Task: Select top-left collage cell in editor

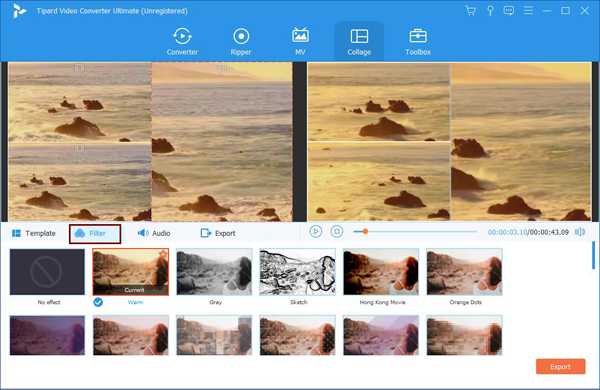Action: pyautogui.click(x=80, y=103)
